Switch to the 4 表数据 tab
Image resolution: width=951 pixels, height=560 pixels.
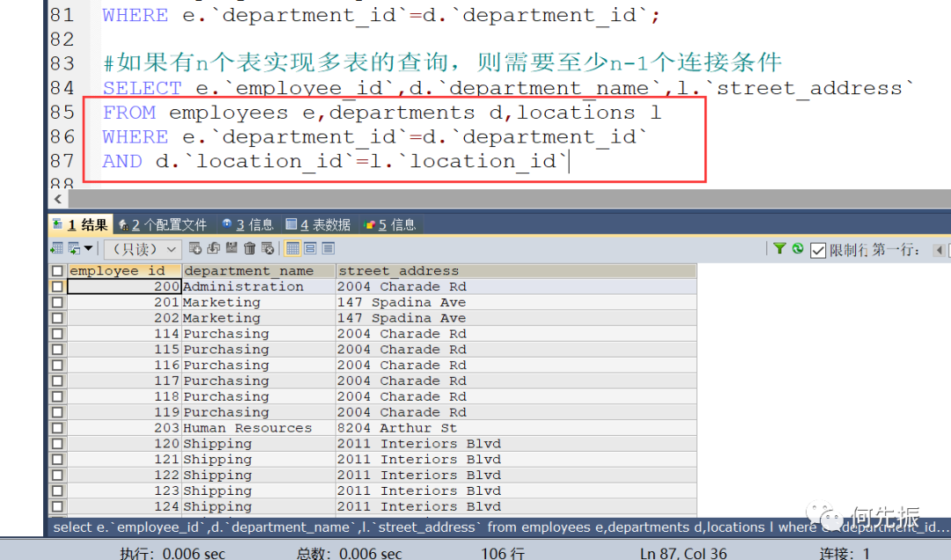pyautogui.click(x=319, y=225)
